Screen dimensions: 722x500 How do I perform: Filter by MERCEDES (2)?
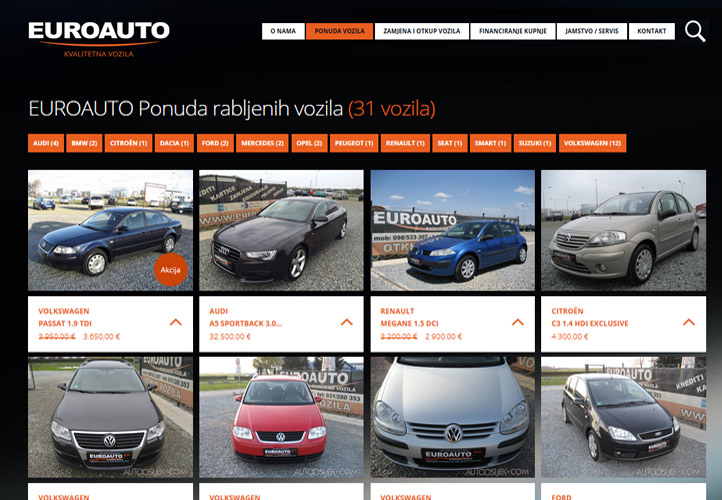262,143
